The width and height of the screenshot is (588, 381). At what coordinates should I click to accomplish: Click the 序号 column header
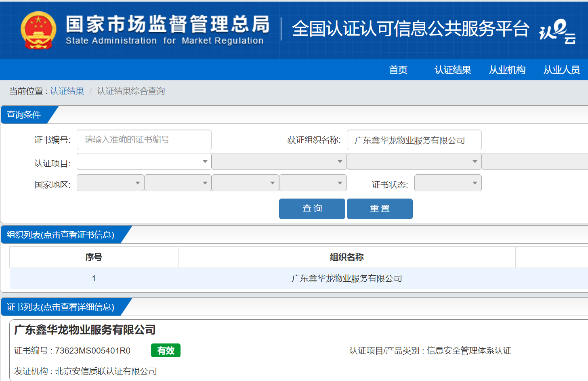(x=94, y=257)
